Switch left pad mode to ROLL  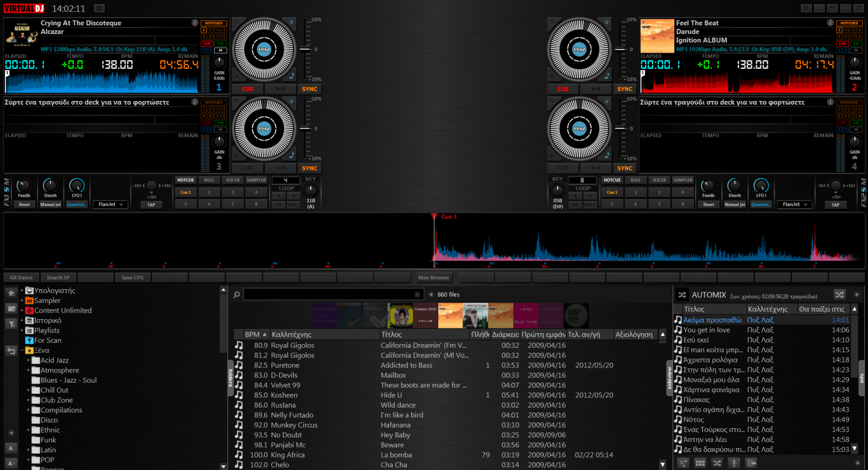click(209, 180)
